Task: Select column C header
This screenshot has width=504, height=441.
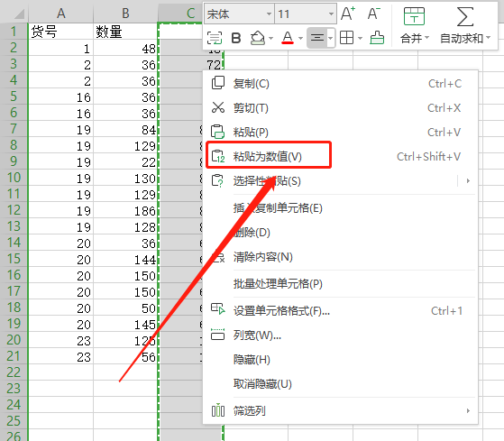Action: click(x=180, y=14)
